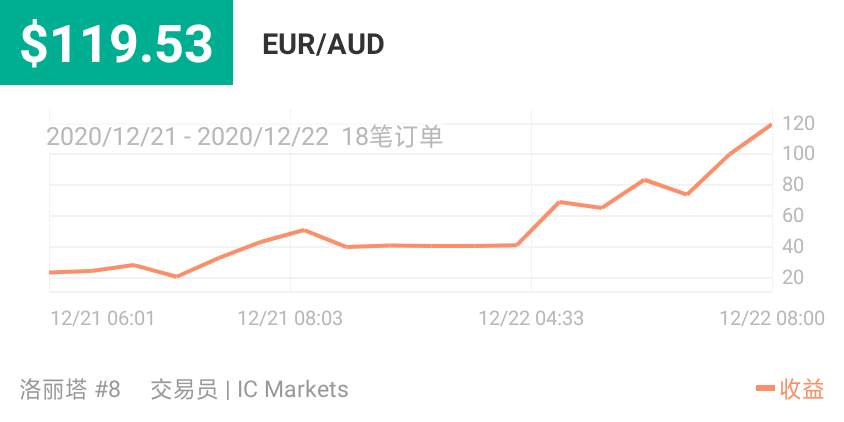Image resolution: width=844 pixels, height=422 pixels.
Task: Click the 18笔订单 order count label
Action: tap(392, 137)
